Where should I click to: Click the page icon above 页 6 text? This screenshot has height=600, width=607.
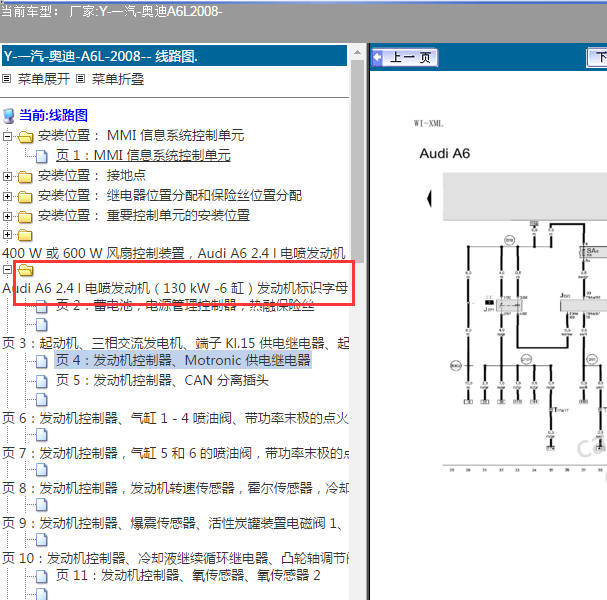(42, 399)
